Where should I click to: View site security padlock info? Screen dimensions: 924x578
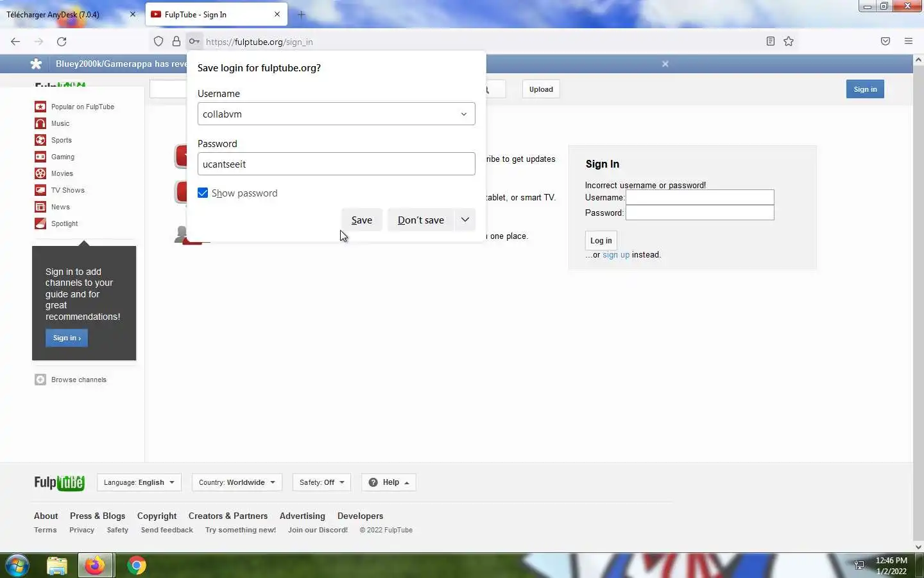coord(176,42)
